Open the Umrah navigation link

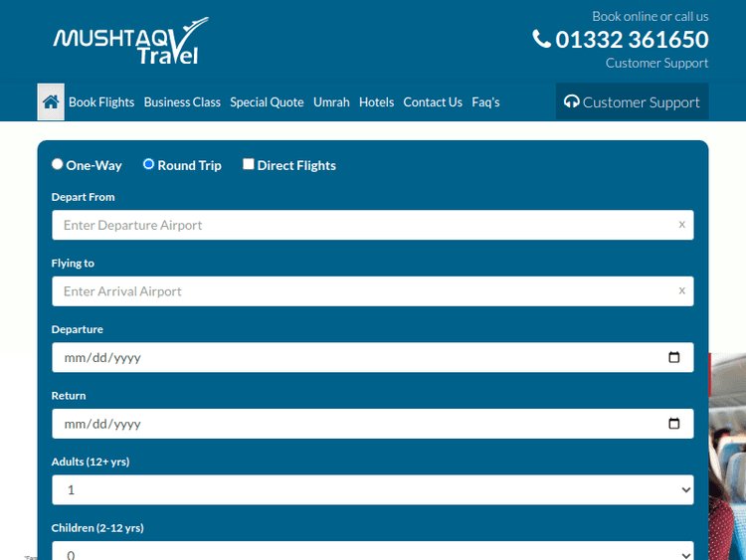pos(331,101)
